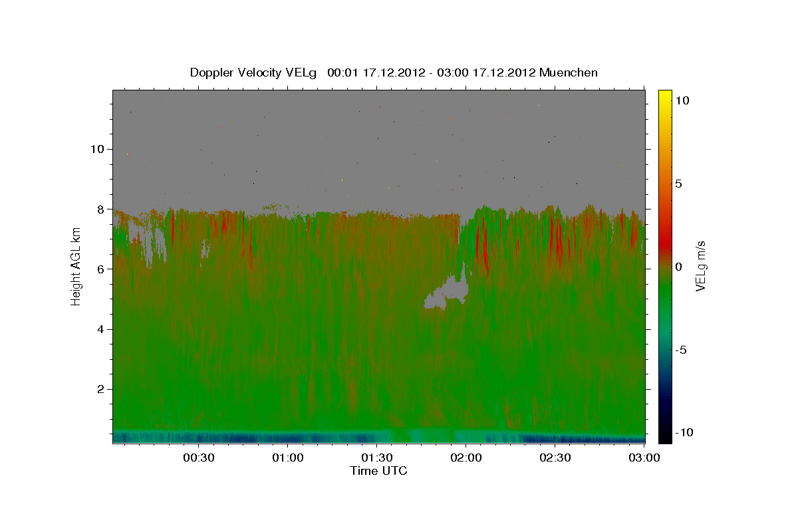Click the 01:00 time tick label
The width and height of the screenshot is (798, 532).
(x=289, y=458)
